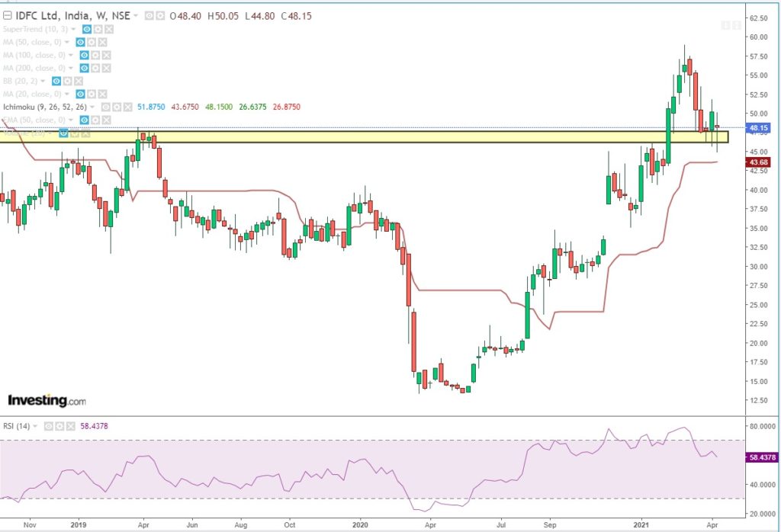Click the 2021 label on the time axis
The width and height of the screenshot is (781, 532).
[x=641, y=524]
